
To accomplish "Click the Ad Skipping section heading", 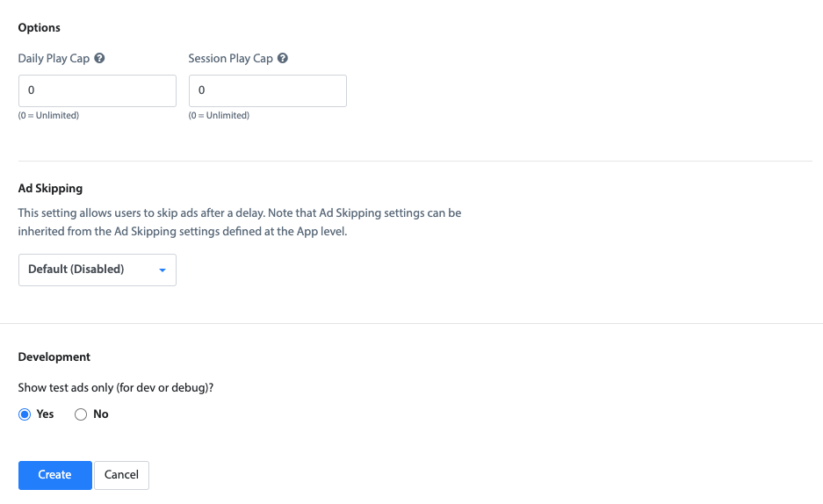I will tap(50, 188).
